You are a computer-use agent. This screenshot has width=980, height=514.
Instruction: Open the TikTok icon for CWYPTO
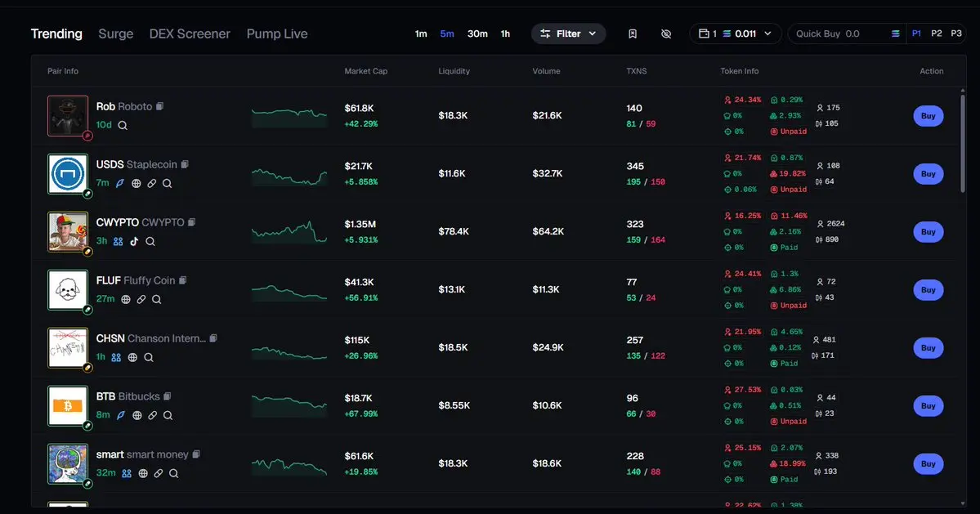tap(134, 242)
